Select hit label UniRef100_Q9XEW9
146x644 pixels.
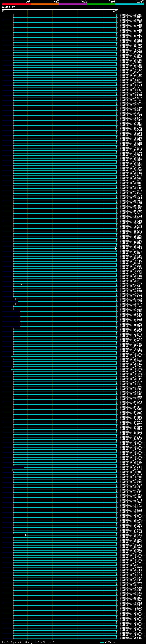tap(131, 67)
